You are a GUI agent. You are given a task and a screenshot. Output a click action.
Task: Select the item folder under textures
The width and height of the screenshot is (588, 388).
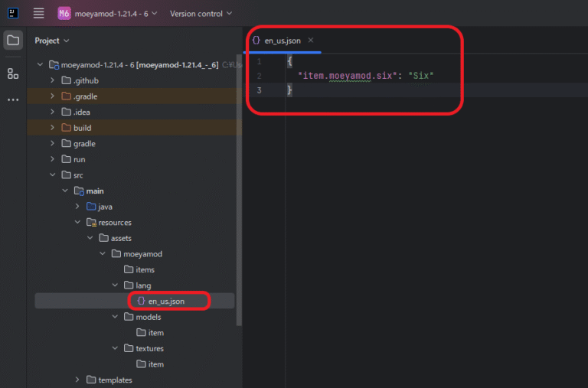coord(150,364)
